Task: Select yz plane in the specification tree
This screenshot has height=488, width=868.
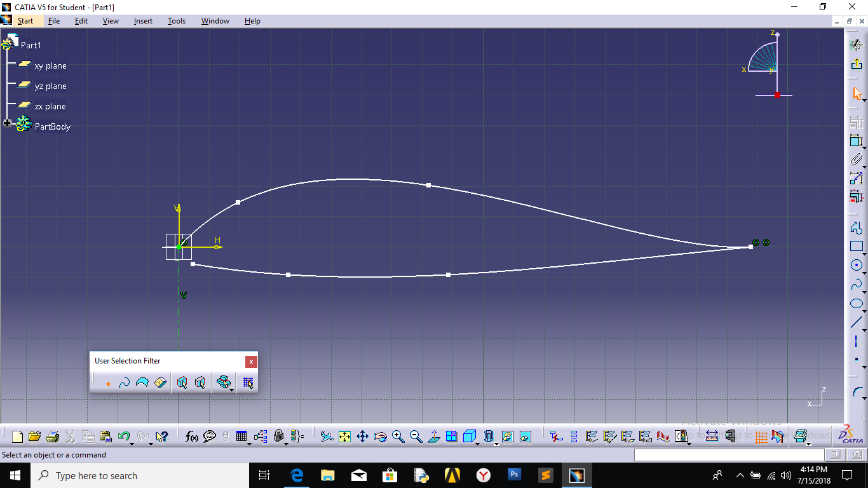Action: click(x=50, y=86)
